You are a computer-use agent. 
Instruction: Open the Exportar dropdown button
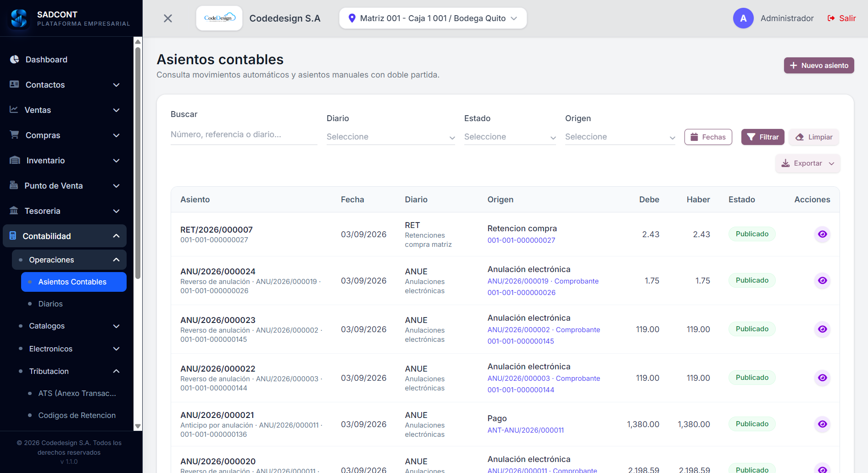coord(807,163)
